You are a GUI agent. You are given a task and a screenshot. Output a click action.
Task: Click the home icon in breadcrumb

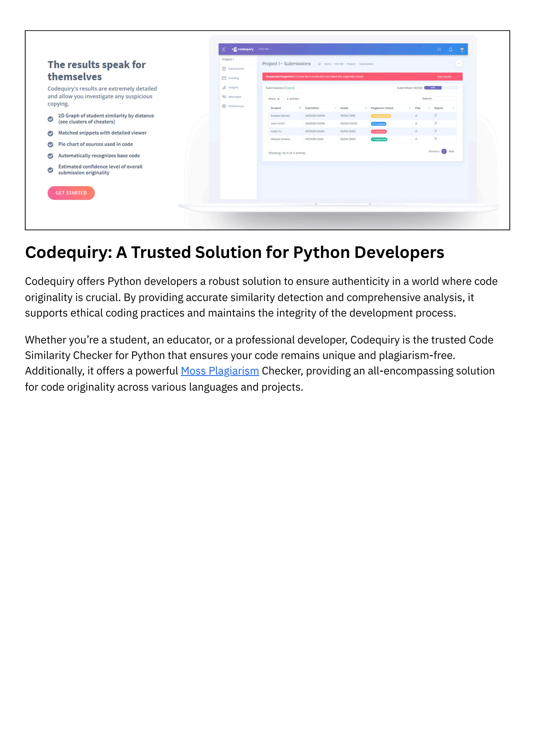click(x=319, y=64)
